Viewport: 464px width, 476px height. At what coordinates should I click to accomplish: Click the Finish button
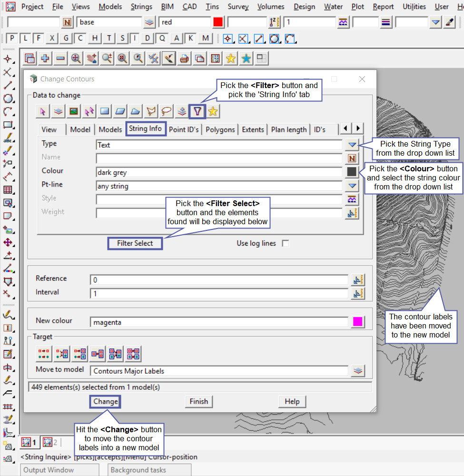tap(198, 401)
